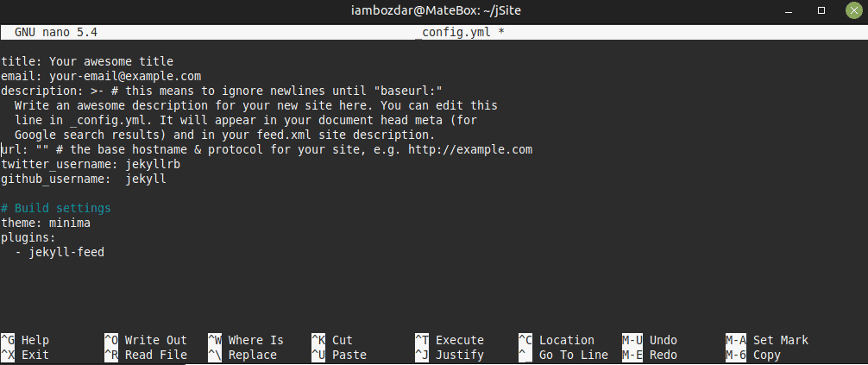Place cursor on the 'theme: minima' line
The width and height of the screenshot is (868, 365).
(x=46, y=223)
